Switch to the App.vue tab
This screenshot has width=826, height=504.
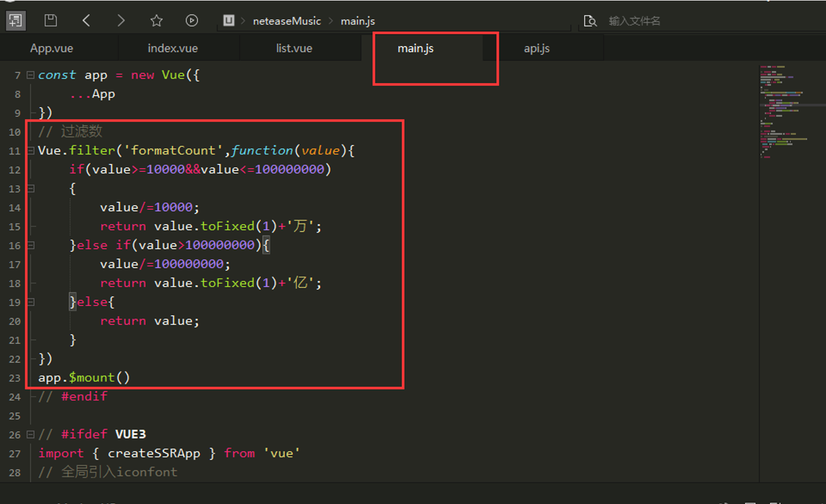click(52, 48)
